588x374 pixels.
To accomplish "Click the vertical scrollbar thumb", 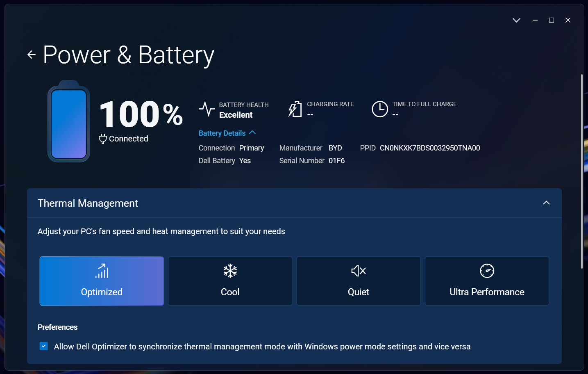I will (x=582, y=171).
